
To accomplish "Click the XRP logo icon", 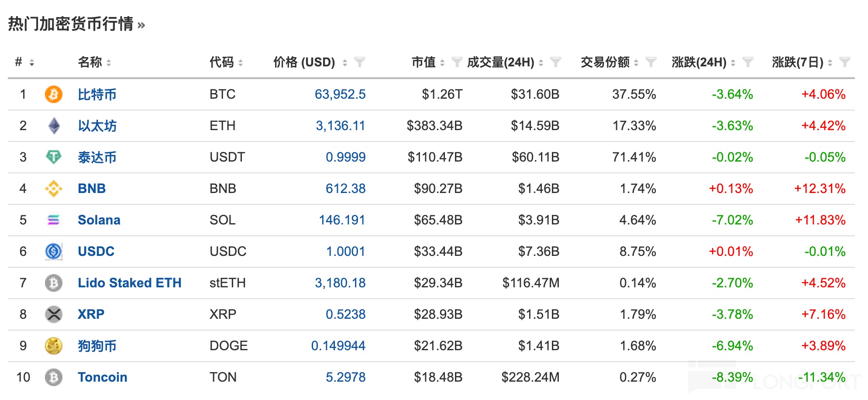I will (54, 314).
